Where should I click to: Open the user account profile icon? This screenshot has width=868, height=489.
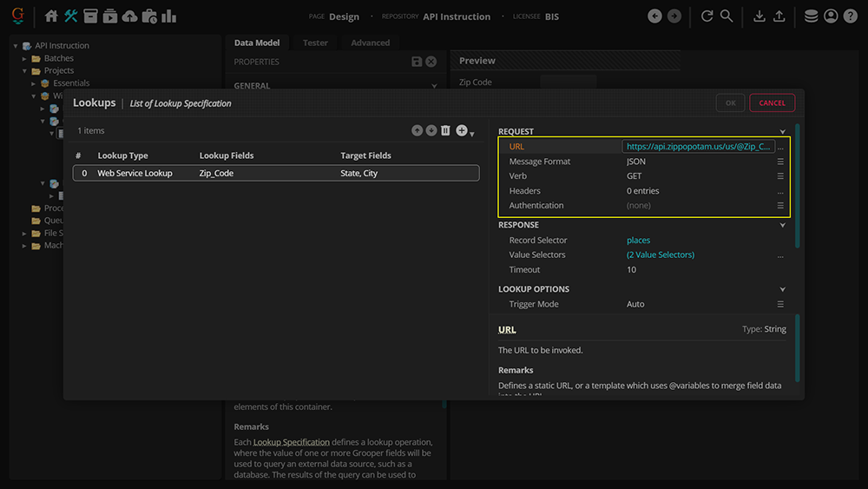point(831,17)
